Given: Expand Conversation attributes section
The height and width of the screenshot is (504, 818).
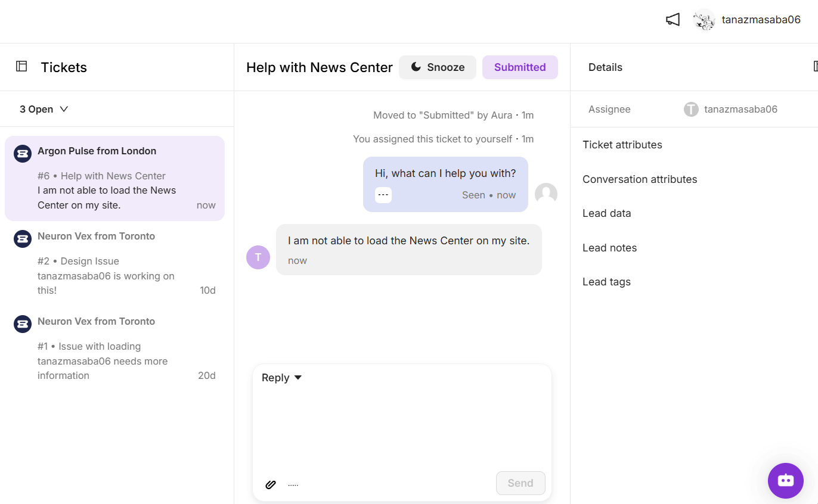Looking at the screenshot, I should 640,179.
